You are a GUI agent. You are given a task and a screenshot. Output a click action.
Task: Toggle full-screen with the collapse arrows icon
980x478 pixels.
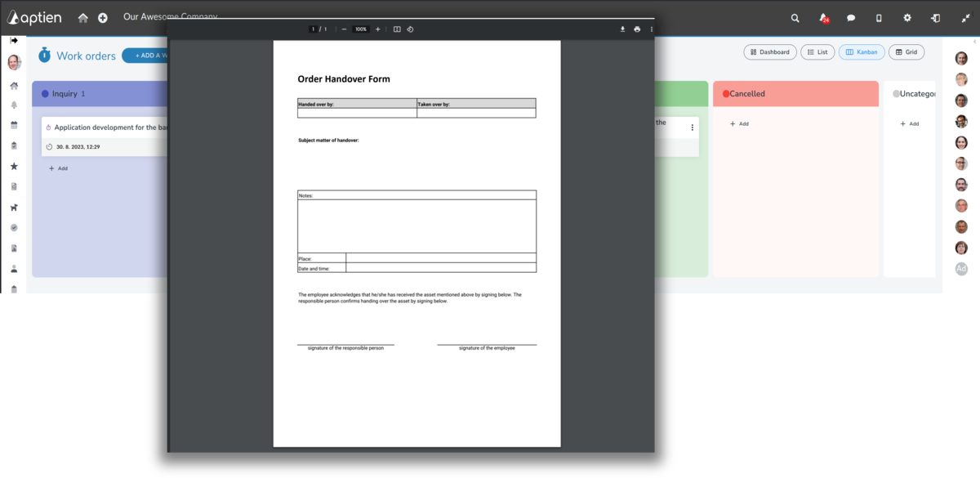point(965,18)
